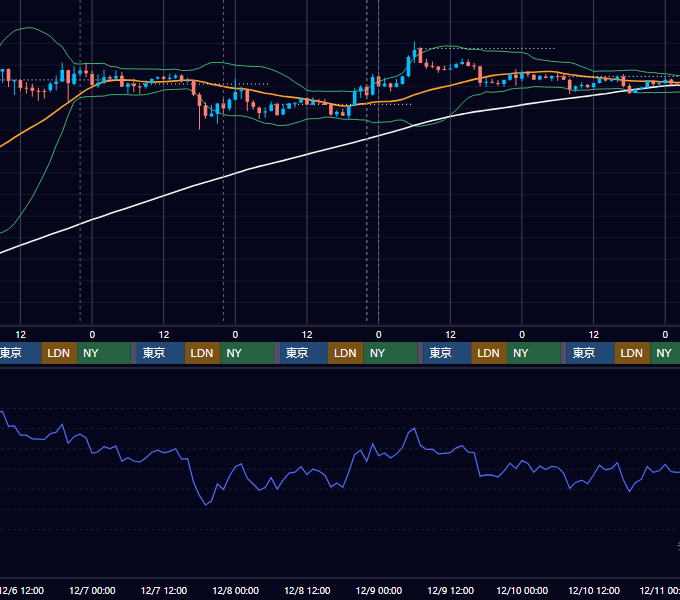The height and width of the screenshot is (600, 680).
Task: Select the LDN session block on 12/10
Action: [x=632, y=353]
